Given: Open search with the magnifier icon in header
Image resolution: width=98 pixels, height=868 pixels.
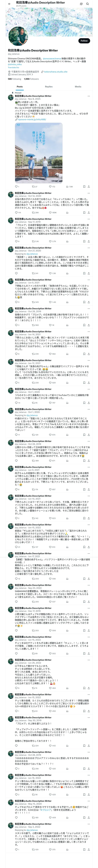Looking at the screenshot, I should coord(88,4).
